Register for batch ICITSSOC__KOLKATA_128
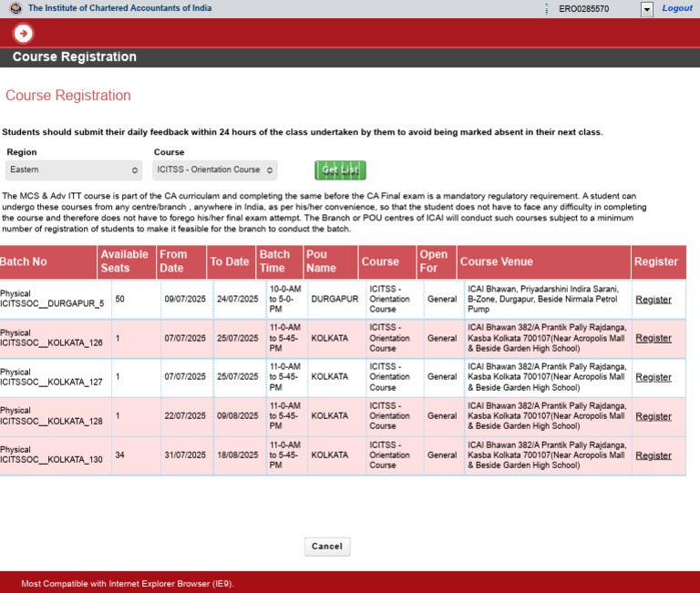This screenshot has height=593, width=700. pyautogui.click(x=654, y=416)
